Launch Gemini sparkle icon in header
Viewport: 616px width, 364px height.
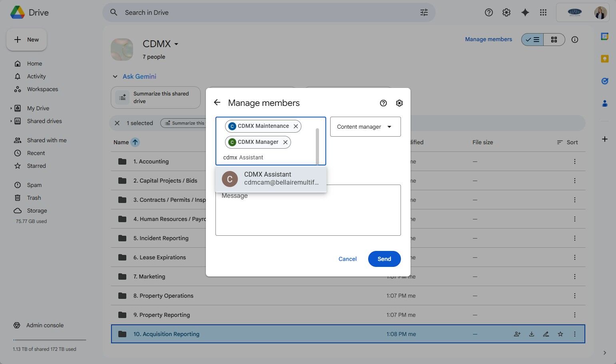525,12
